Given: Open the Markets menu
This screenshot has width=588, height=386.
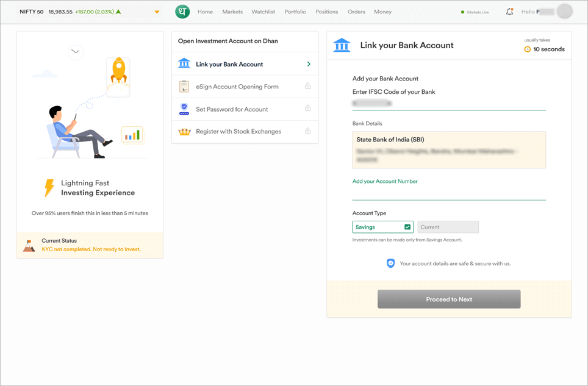Looking at the screenshot, I should pos(232,12).
